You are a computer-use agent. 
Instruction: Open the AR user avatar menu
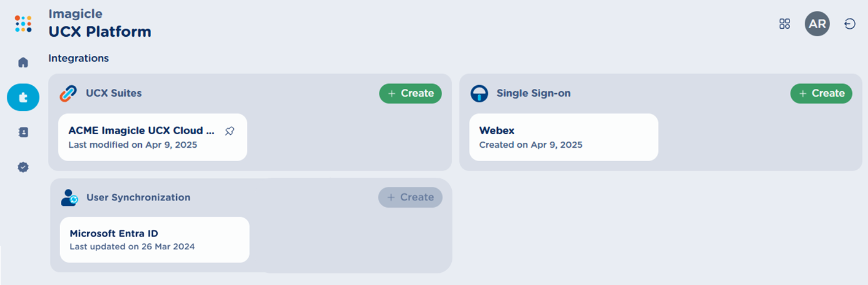(817, 24)
